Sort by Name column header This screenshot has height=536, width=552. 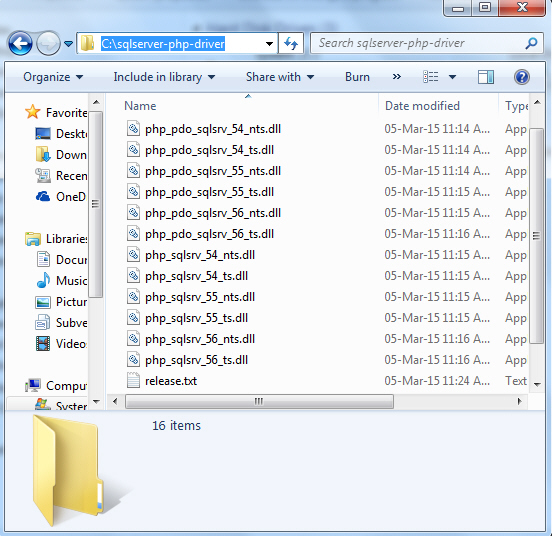pyautogui.click(x=140, y=106)
